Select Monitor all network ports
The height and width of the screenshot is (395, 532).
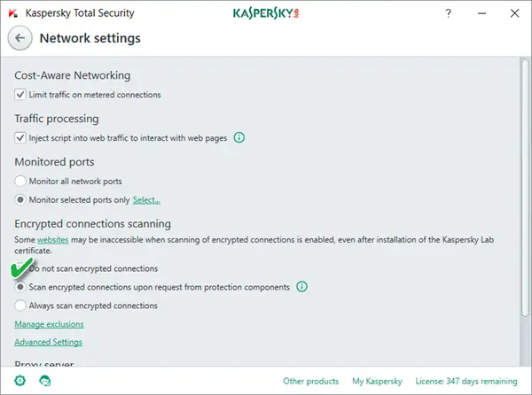[20, 182]
